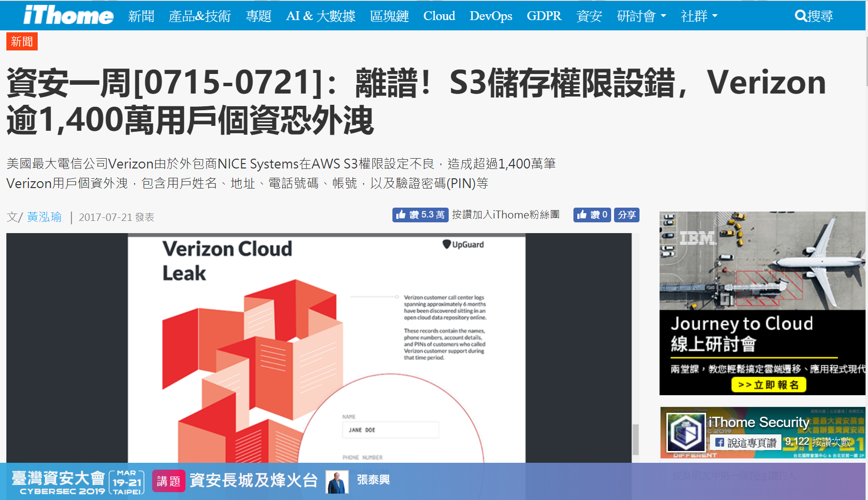The width and height of the screenshot is (868, 500).
Task: Expand the 研討會 dropdown menu
Action: [641, 16]
